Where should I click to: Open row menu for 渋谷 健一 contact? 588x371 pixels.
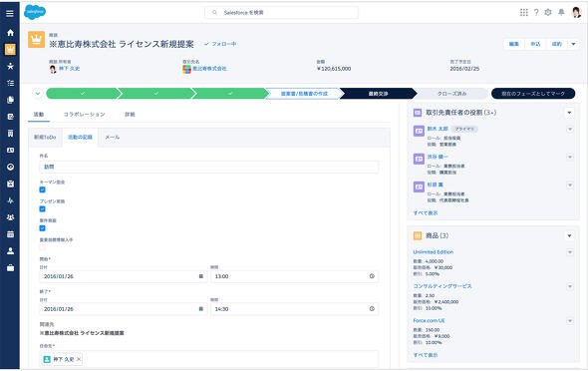coord(570,158)
